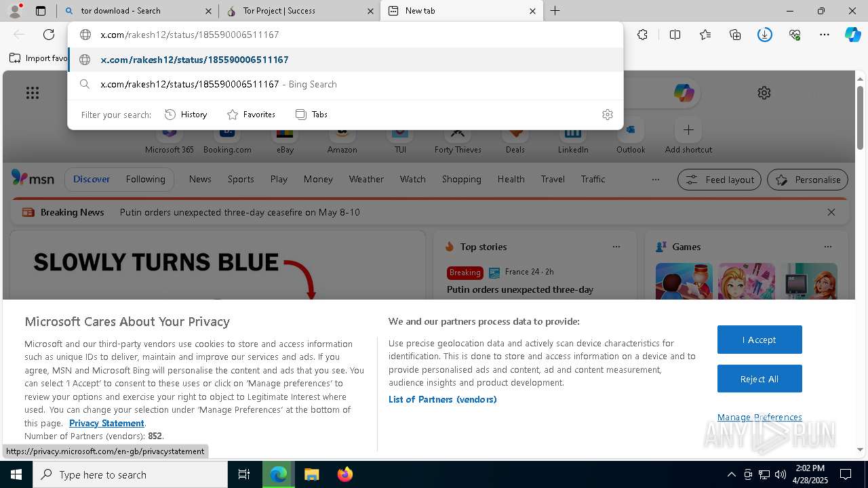Screen dimensions: 868x488
Task: Open the Sports category
Action: point(241,179)
